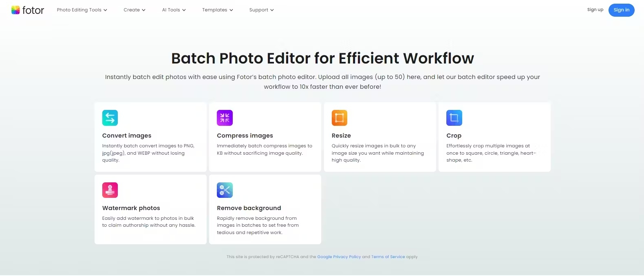Click the 'Quickly resize images in bulk' description
The width and height of the screenshot is (644, 276).
coord(378,153)
